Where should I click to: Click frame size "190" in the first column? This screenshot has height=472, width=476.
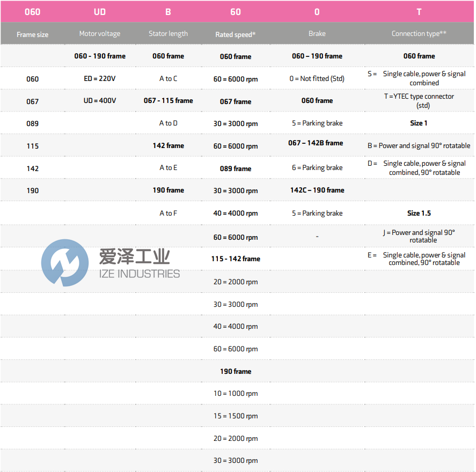(32, 190)
